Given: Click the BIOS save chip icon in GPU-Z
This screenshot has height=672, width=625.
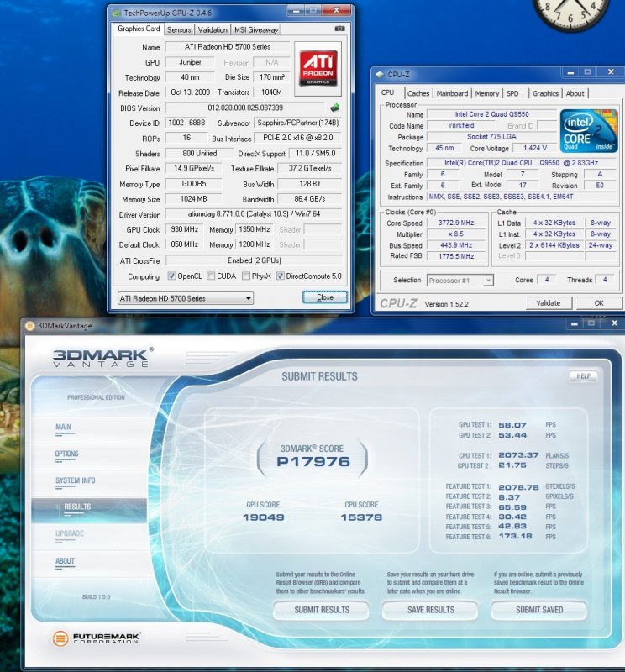Looking at the screenshot, I should [335, 108].
